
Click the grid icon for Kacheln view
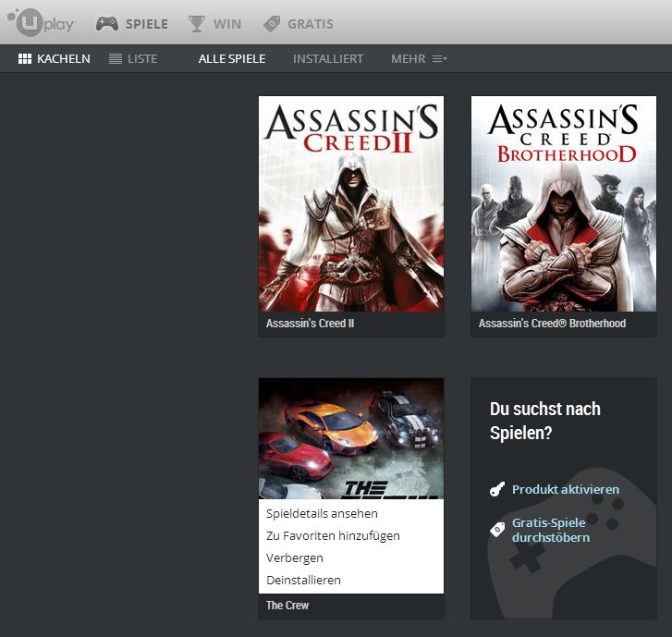pyautogui.click(x=25, y=59)
